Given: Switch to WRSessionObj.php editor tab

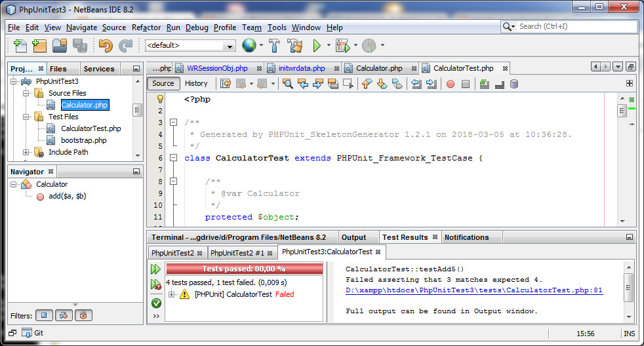Looking at the screenshot, I should tap(217, 68).
